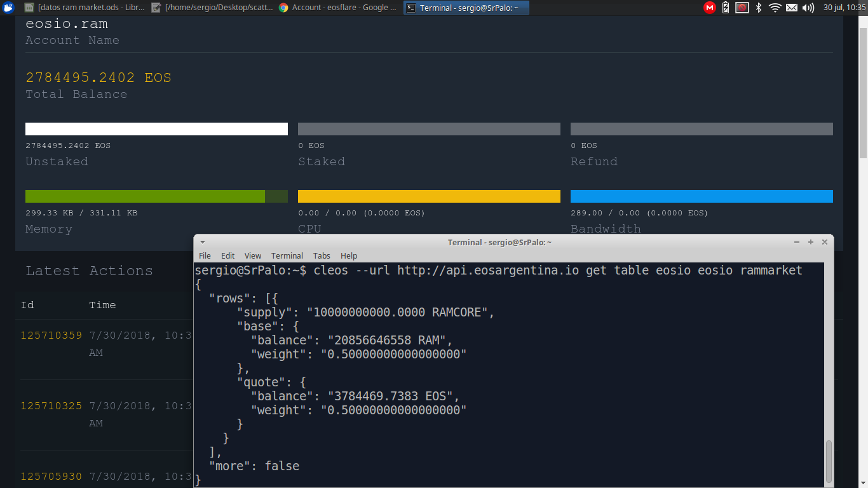
Task: Click the presentation mode screen tray icon
Action: (742, 8)
